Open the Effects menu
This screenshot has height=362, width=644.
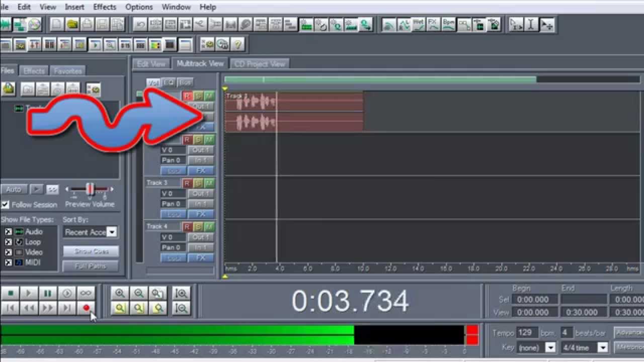point(105,7)
